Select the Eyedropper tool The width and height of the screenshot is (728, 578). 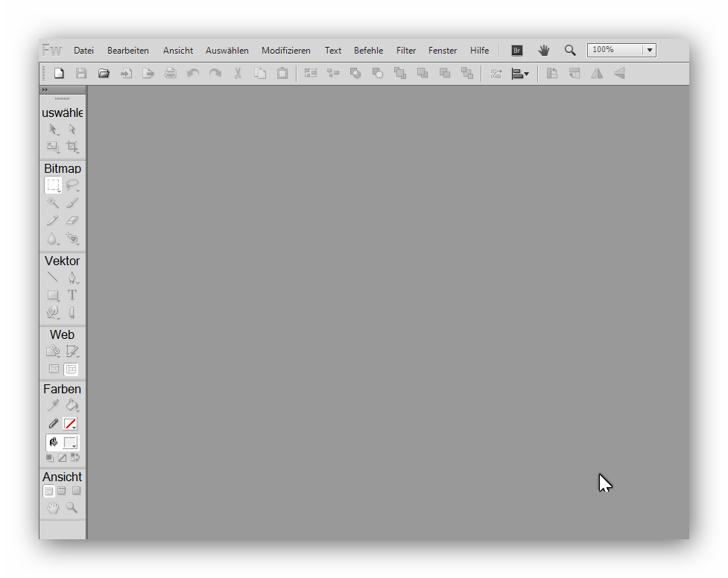pyautogui.click(x=53, y=406)
